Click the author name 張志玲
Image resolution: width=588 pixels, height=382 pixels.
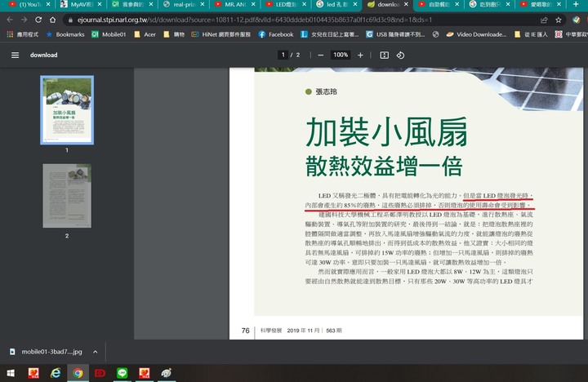(326, 91)
